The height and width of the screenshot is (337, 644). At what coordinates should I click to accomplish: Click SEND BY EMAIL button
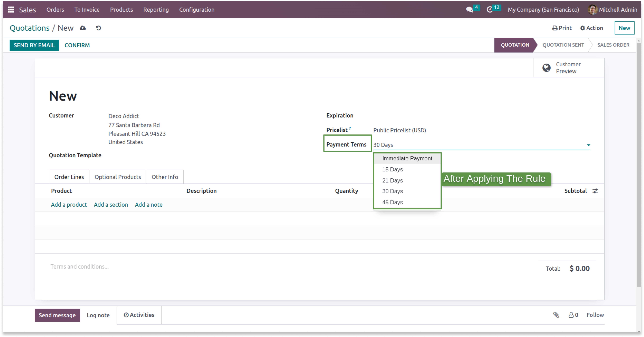(x=34, y=45)
